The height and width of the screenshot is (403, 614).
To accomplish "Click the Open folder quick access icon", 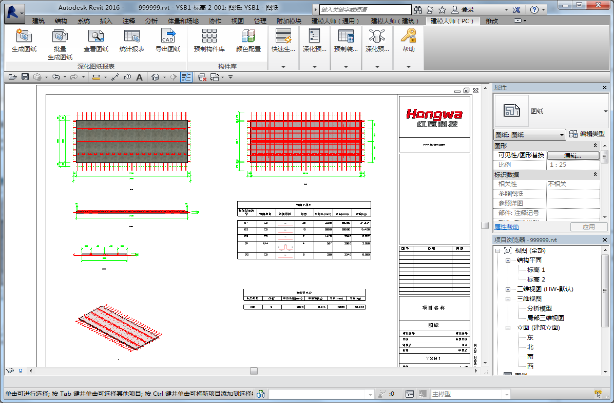I will [13, 77].
